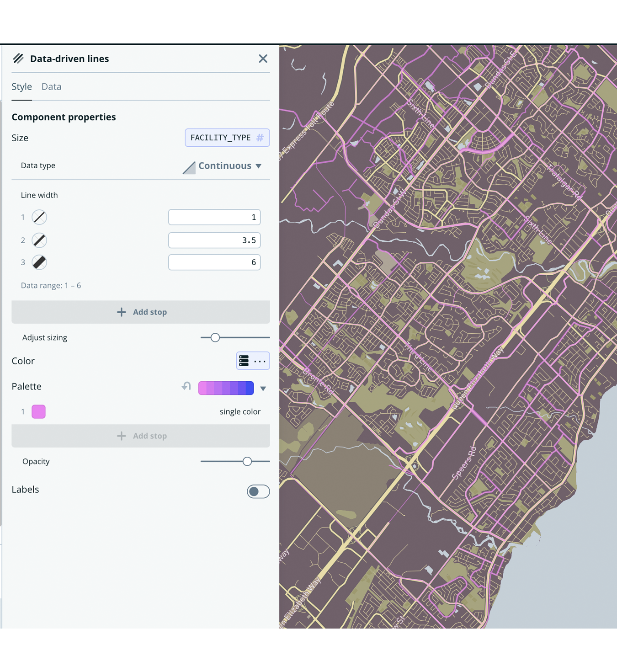617x672 pixels.
Task: Expand the palette dropdown chevron
Action: click(263, 388)
